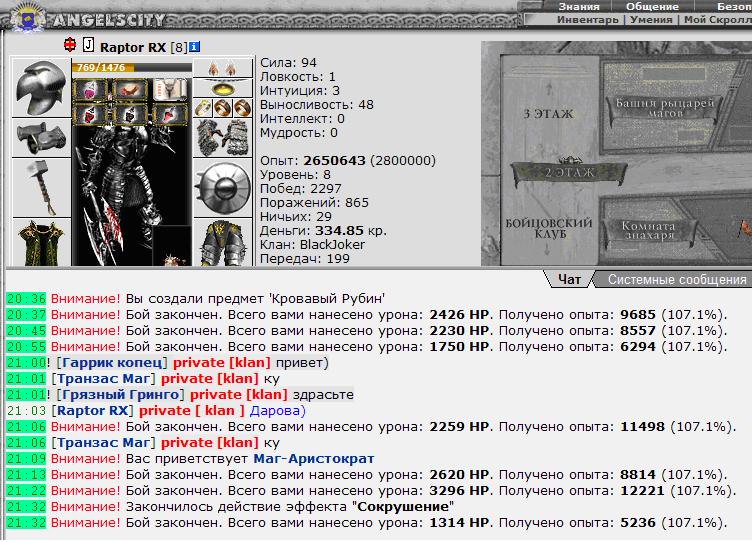Go up to 3 ЭТАЖ on map
752x542 pixels.
[548, 114]
